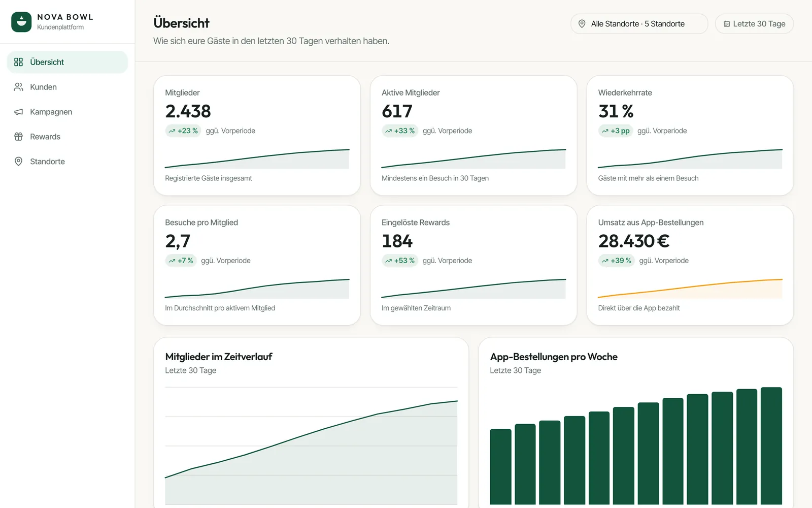Open the Rewards section
This screenshot has width=812, height=508.
point(67,137)
